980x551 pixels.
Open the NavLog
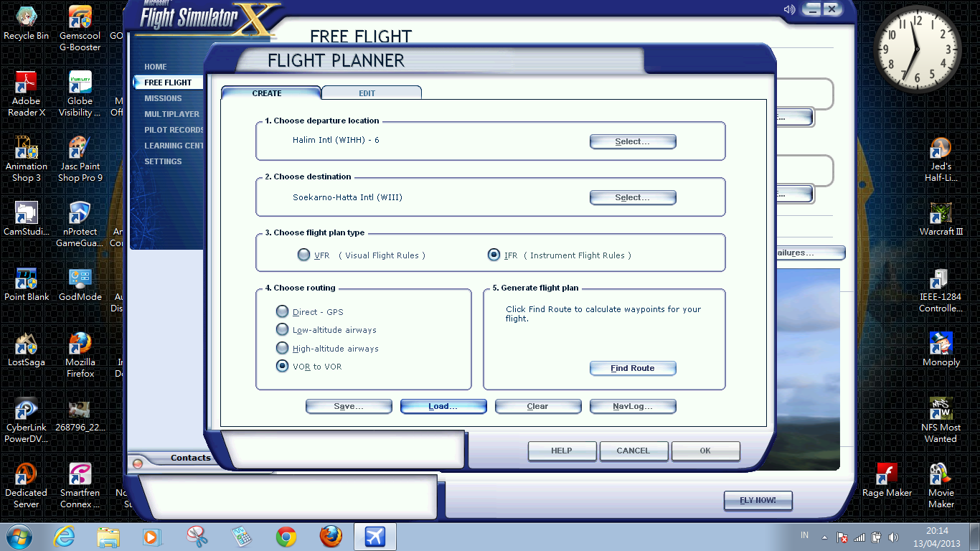click(x=633, y=407)
